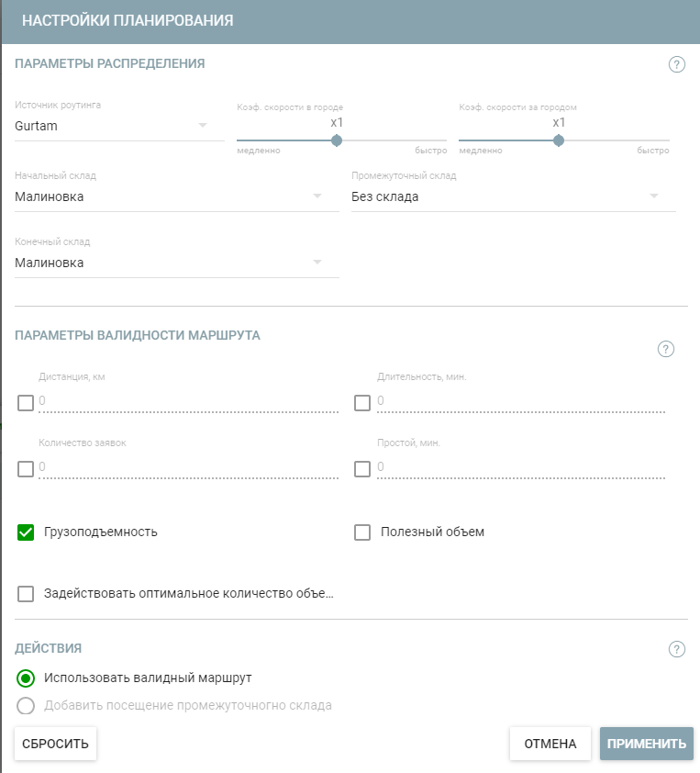
Task: Click help icon for Параметры валидности маршрута
Action: 666,349
